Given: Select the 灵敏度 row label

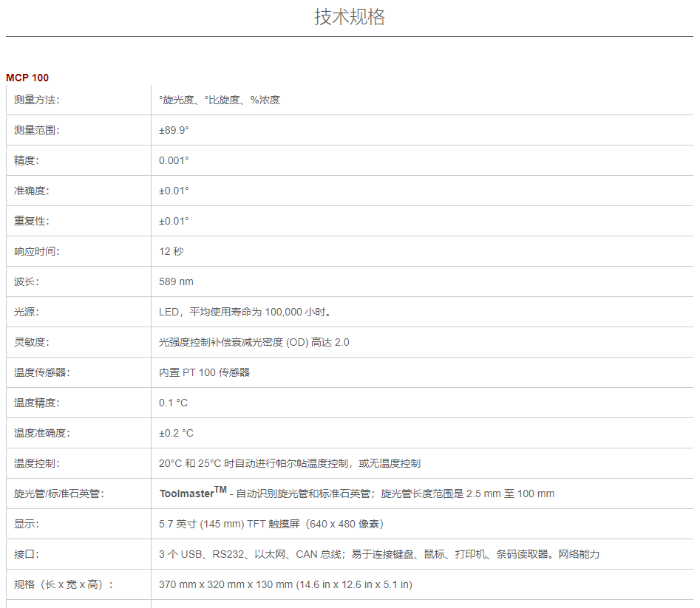Looking at the screenshot, I should point(31,342).
